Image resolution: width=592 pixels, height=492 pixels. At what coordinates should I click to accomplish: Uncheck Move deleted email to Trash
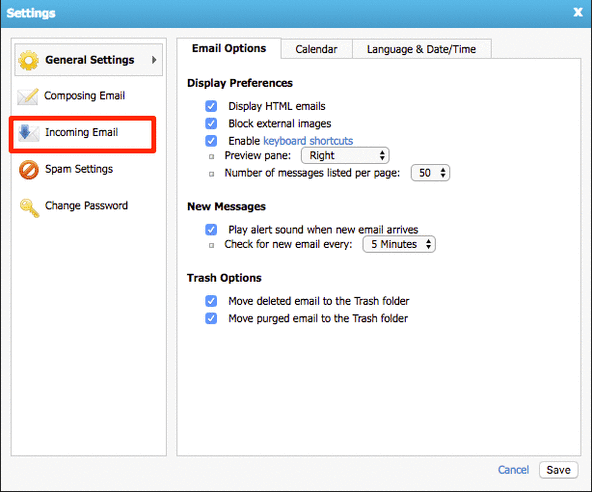coord(211,301)
